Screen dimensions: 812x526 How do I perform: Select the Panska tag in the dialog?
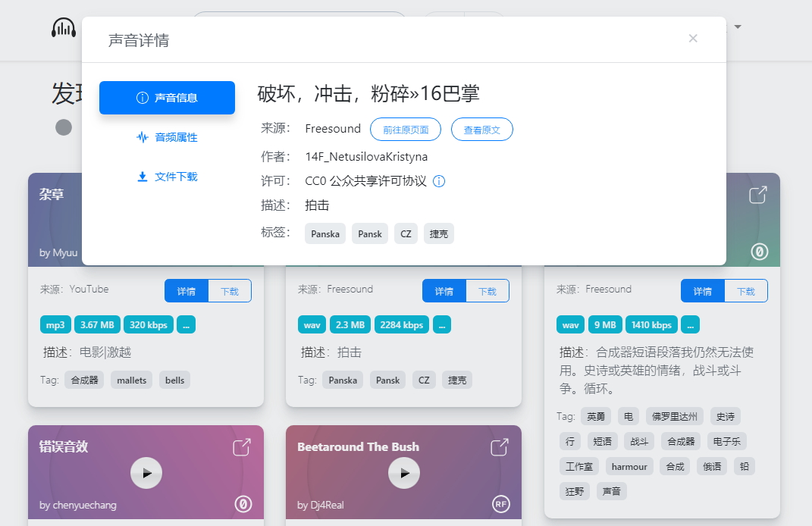click(324, 233)
